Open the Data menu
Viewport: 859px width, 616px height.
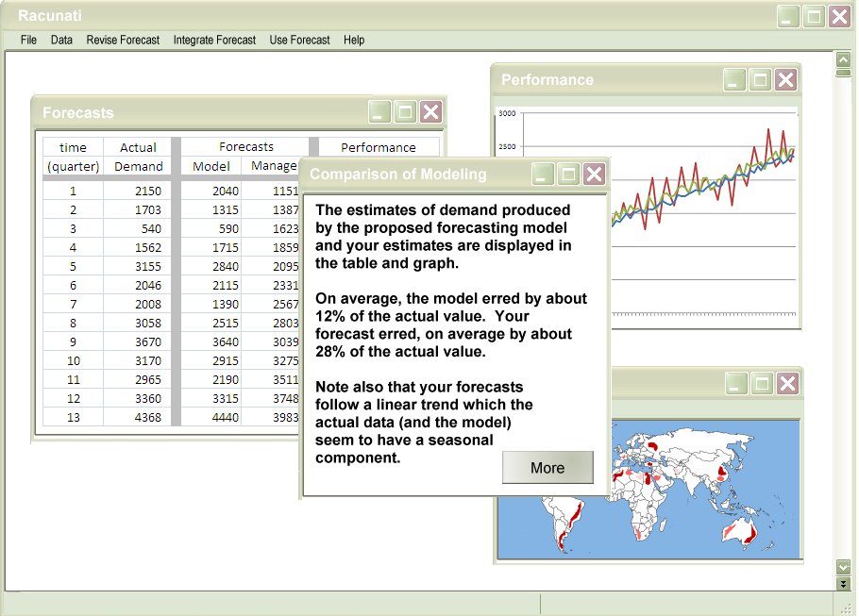(x=61, y=41)
